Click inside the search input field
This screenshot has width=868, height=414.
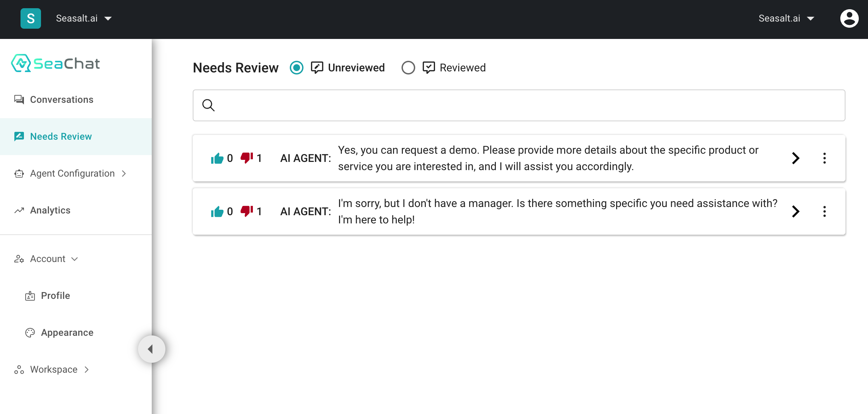click(478, 105)
